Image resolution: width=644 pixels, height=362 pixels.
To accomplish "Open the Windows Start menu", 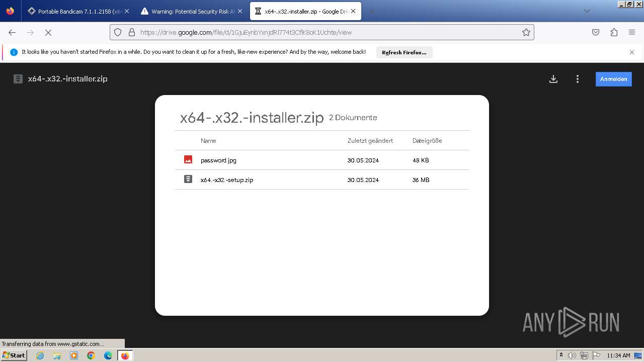I will [14, 355].
